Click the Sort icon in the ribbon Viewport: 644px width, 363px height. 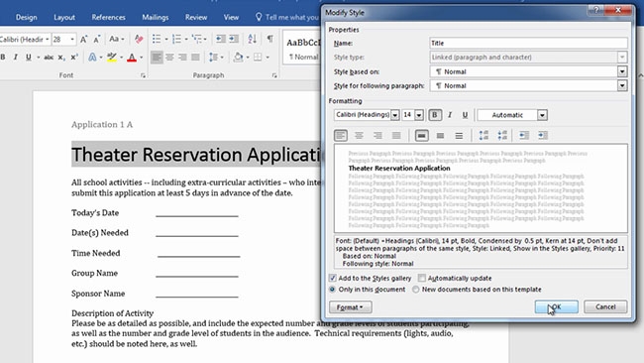253,40
